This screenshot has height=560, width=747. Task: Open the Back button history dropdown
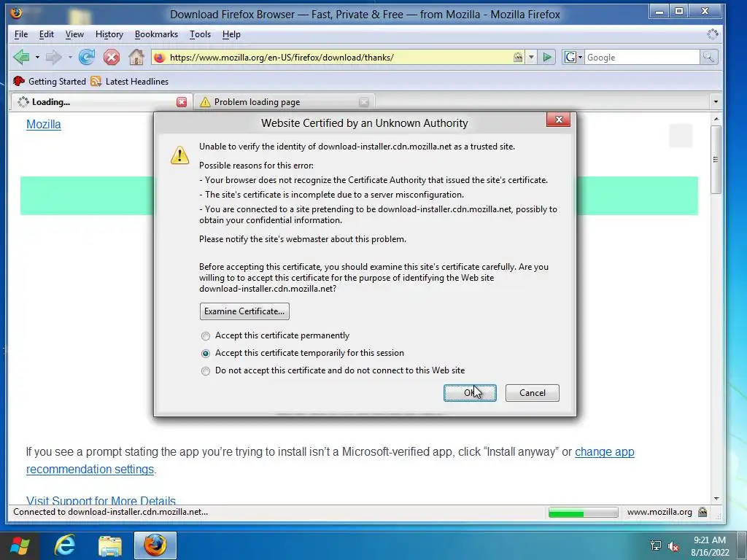tap(37, 58)
